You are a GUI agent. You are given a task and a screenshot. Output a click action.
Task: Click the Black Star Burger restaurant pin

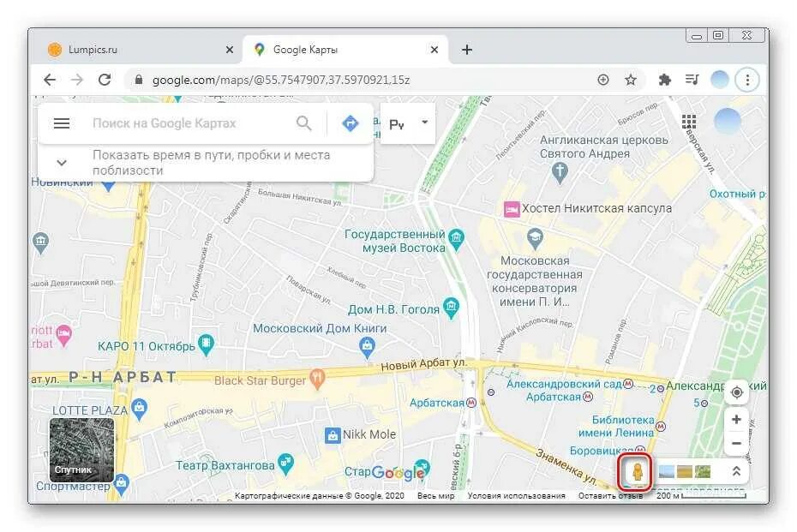tap(317, 379)
